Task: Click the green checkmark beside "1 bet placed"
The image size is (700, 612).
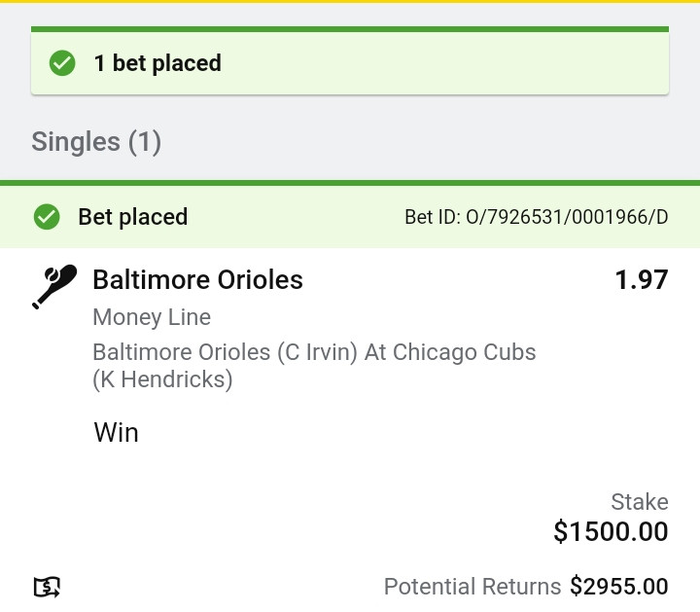Action: click(x=62, y=63)
